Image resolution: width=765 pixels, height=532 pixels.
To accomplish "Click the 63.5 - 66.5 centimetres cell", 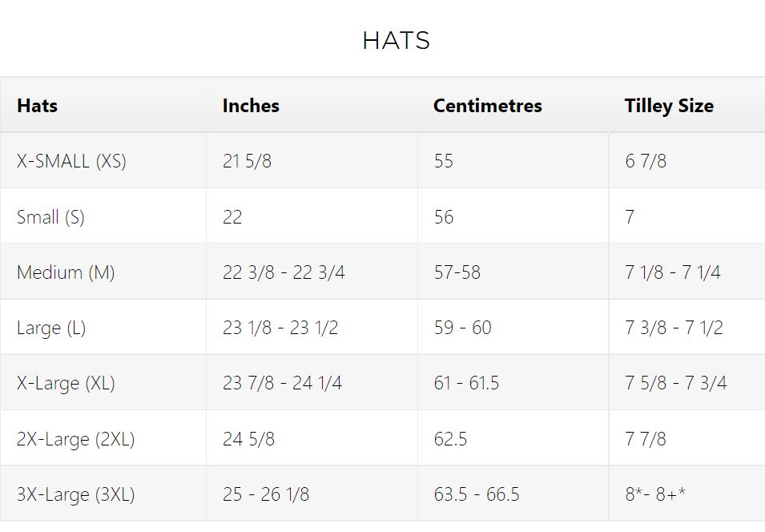I will pyautogui.click(x=477, y=494).
